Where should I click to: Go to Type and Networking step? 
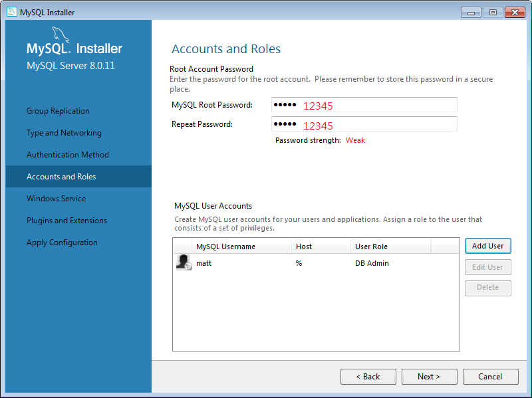[64, 133]
